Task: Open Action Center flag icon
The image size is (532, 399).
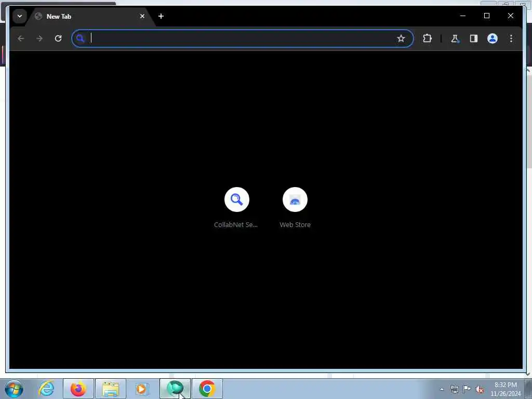Action: pos(467,389)
